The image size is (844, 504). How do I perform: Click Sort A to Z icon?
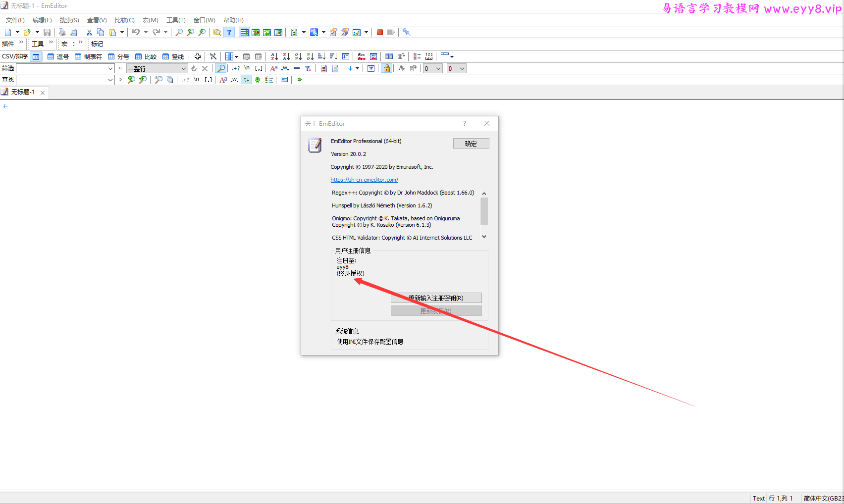click(274, 56)
